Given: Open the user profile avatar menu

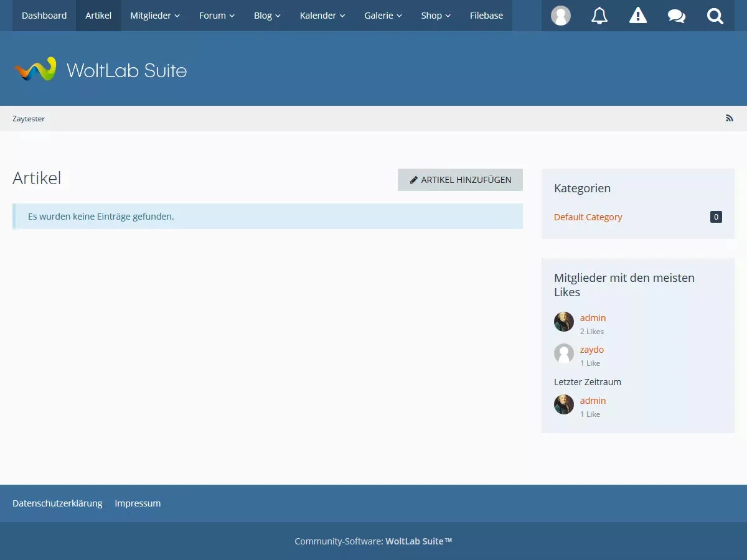Looking at the screenshot, I should [561, 16].
